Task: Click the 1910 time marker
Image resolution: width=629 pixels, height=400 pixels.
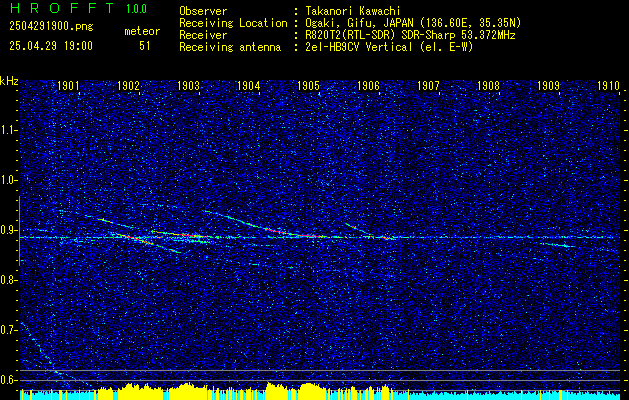Action: 609,86
